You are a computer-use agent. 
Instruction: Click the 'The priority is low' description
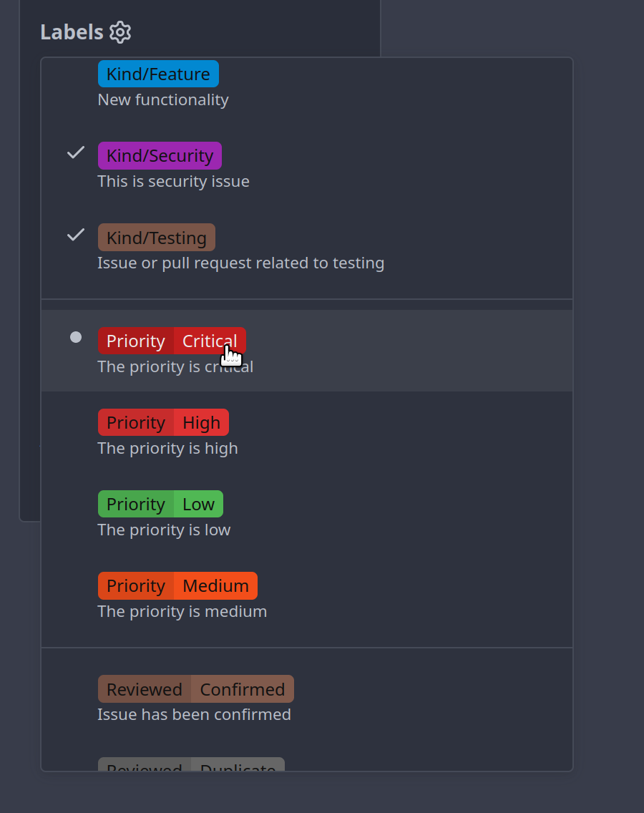(165, 530)
